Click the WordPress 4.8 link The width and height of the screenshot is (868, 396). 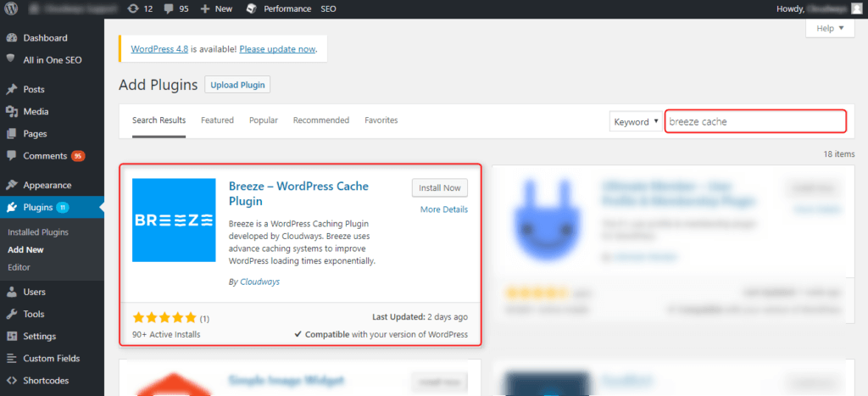pyautogui.click(x=159, y=48)
